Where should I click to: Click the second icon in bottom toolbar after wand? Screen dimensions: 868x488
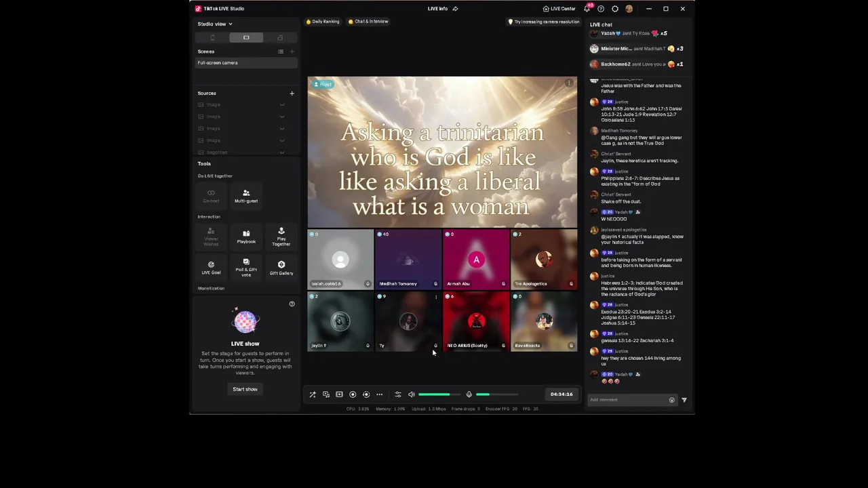tap(326, 394)
